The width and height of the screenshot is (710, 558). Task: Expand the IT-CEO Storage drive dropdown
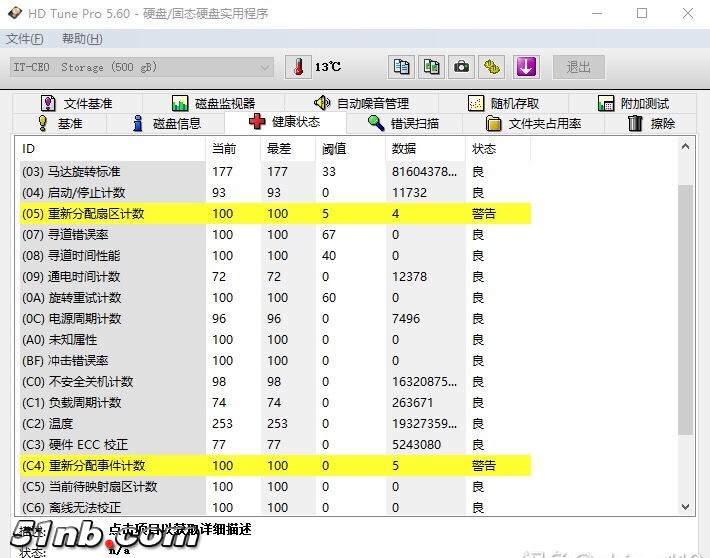(264, 67)
